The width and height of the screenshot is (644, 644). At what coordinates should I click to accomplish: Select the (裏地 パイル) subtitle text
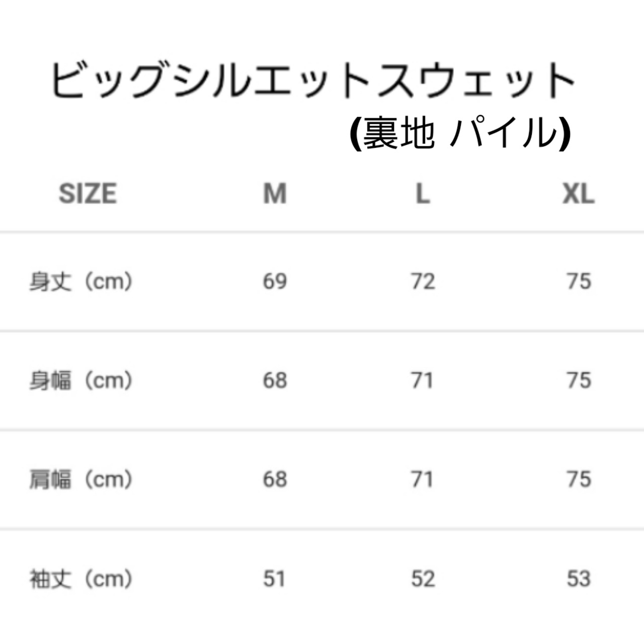point(460,134)
